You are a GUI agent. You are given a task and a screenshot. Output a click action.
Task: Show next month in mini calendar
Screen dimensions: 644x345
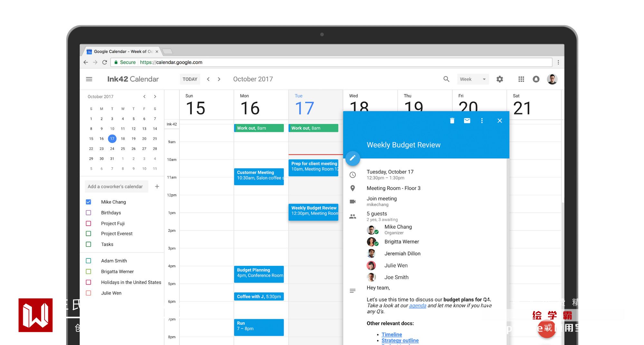(155, 97)
